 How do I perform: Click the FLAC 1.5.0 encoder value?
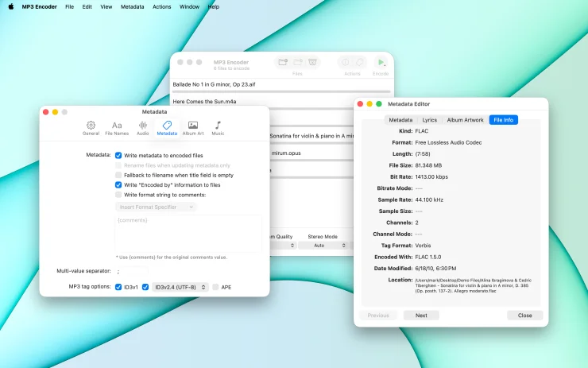428,258
